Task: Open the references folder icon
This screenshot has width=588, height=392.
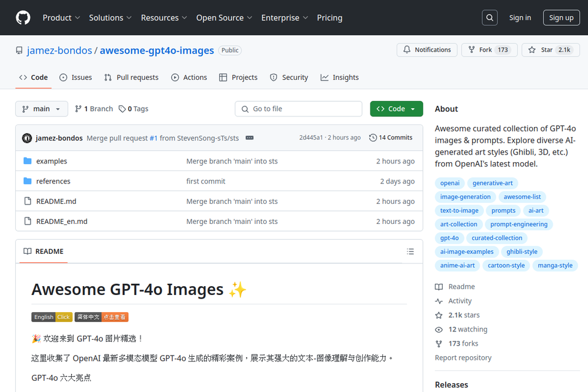Action: (28, 181)
